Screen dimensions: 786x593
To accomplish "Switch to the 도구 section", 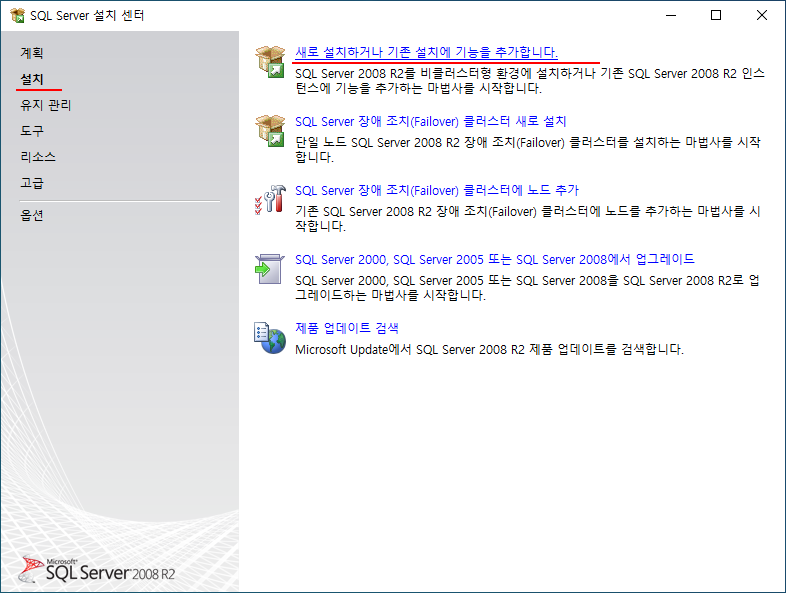I will (32, 131).
